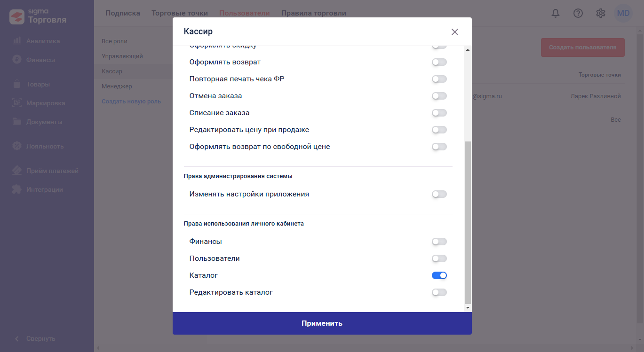The width and height of the screenshot is (644, 352).
Task: Close the Кассир dialog
Action: point(454,32)
